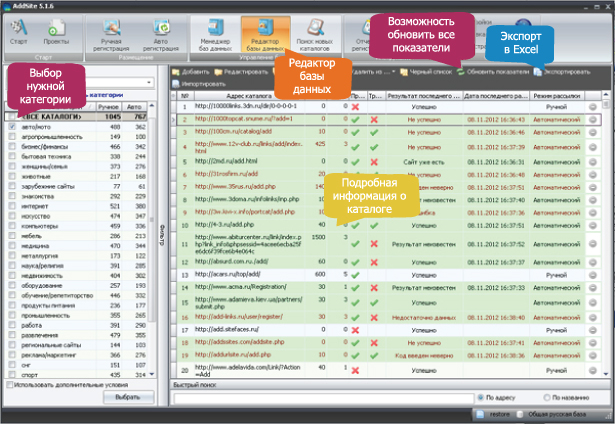
Task: Click Импортировать in the toolbar
Action: pos(199,84)
